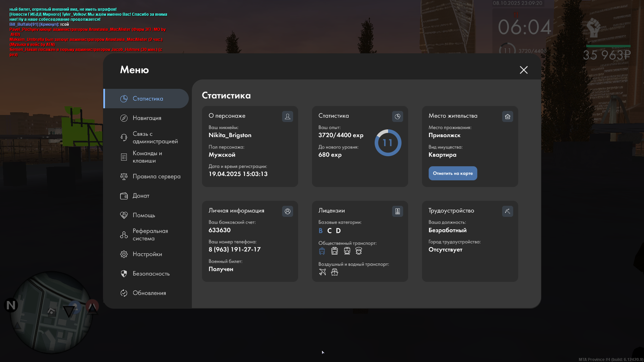Screen dimensions: 644x362
Task: Open the Навигация menu section
Action: (x=147, y=118)
